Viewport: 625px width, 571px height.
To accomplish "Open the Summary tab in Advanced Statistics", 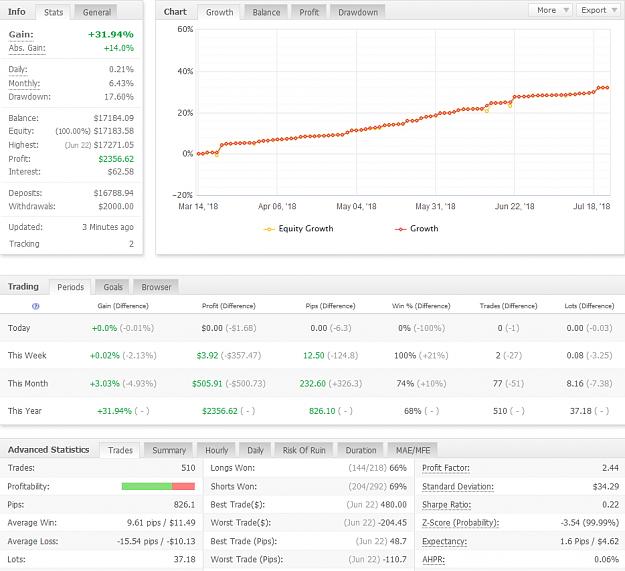I will coord(169,450).
